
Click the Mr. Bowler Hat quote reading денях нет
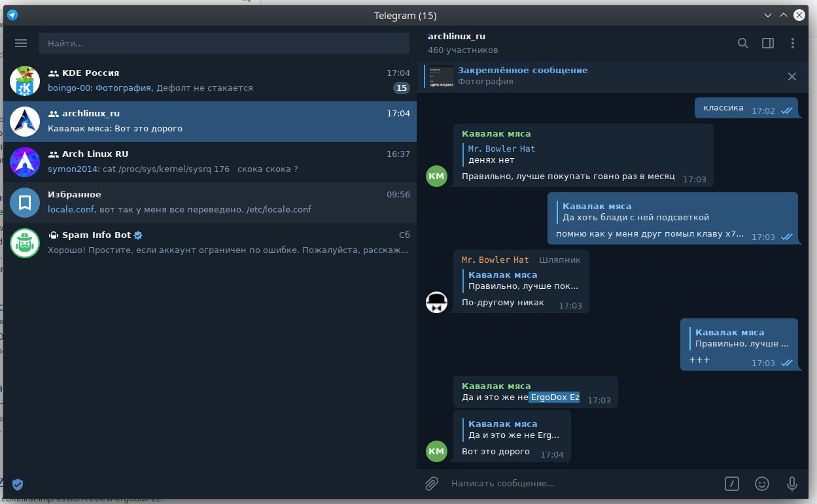pos(502,154)
